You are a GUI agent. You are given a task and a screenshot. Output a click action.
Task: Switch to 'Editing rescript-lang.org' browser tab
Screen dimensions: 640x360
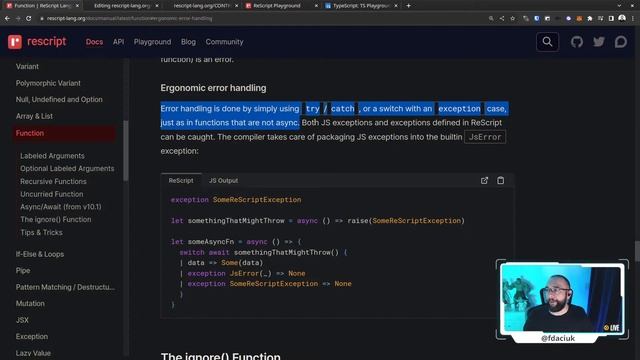(x=122, y=6)
